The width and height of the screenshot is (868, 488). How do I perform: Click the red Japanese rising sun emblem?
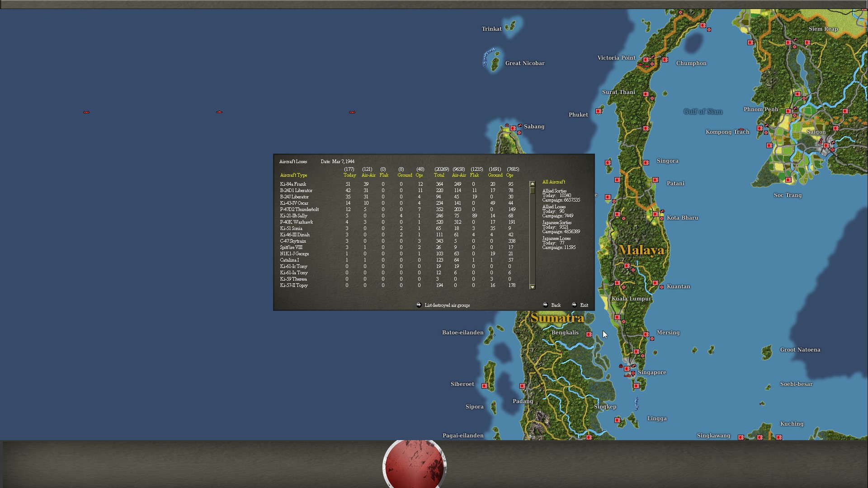click(x=414, y=465)
